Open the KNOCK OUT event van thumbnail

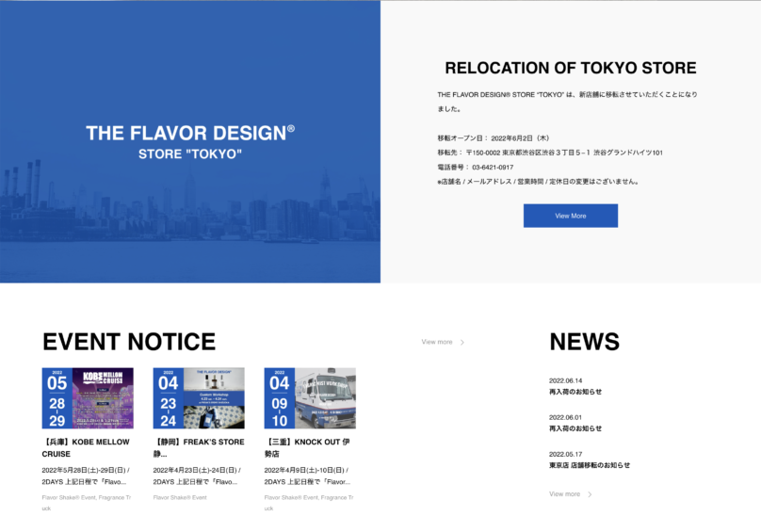coord(325,398)
